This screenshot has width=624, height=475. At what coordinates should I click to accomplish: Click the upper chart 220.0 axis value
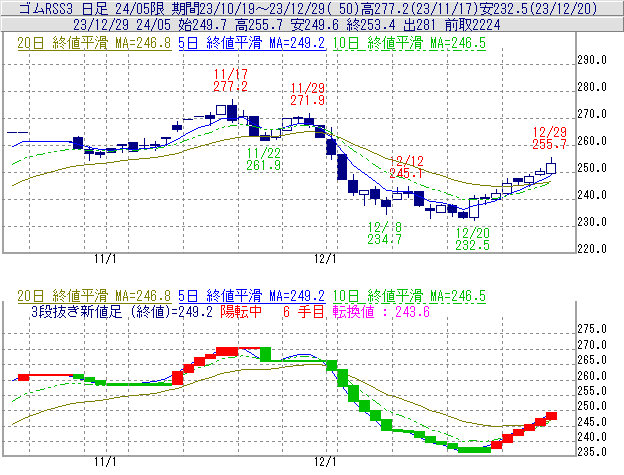click(592, 249)
